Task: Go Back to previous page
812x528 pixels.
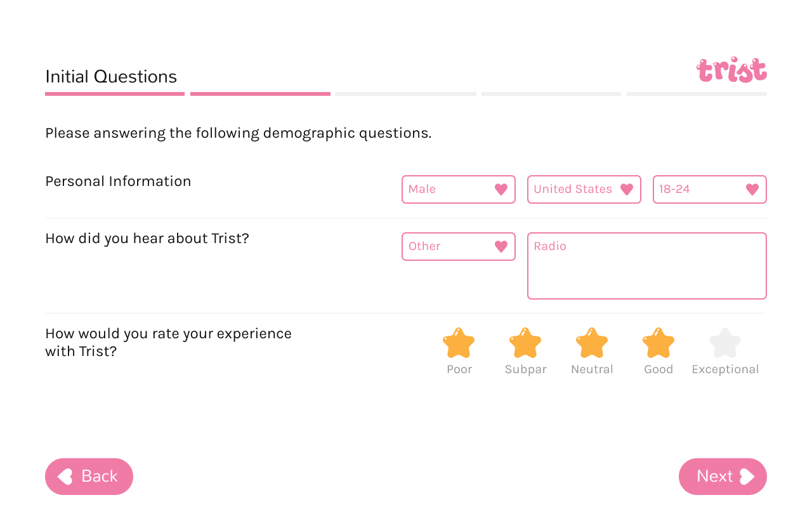Action: (x=89, y=477)
